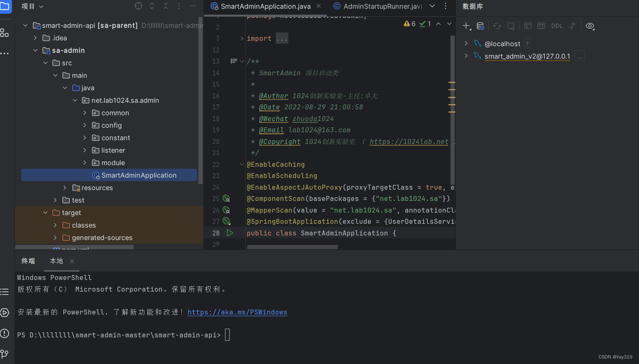
Task: Click the gutter bean icon on line 26
Action: point(226,210)
